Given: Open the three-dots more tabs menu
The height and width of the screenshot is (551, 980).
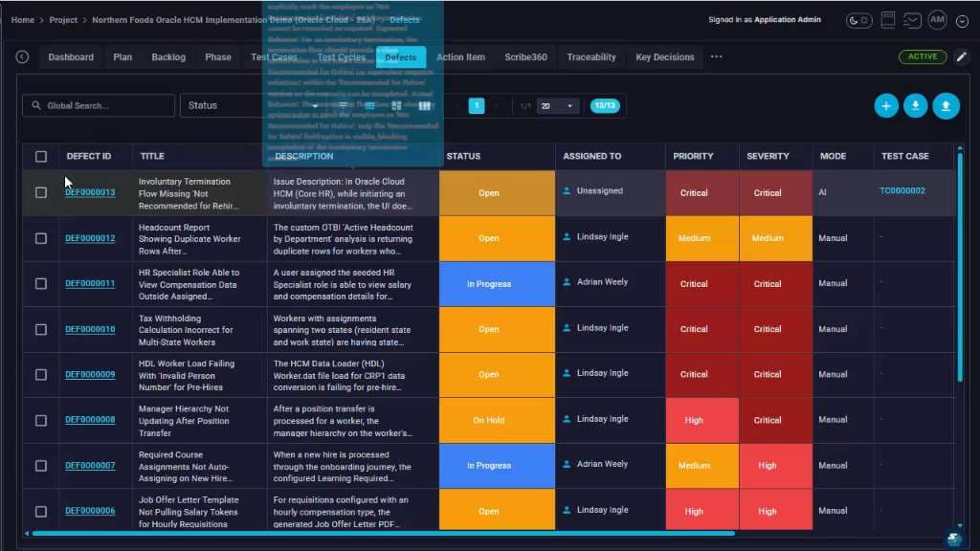Looking at the screenshot, I should tap(716, 56).
